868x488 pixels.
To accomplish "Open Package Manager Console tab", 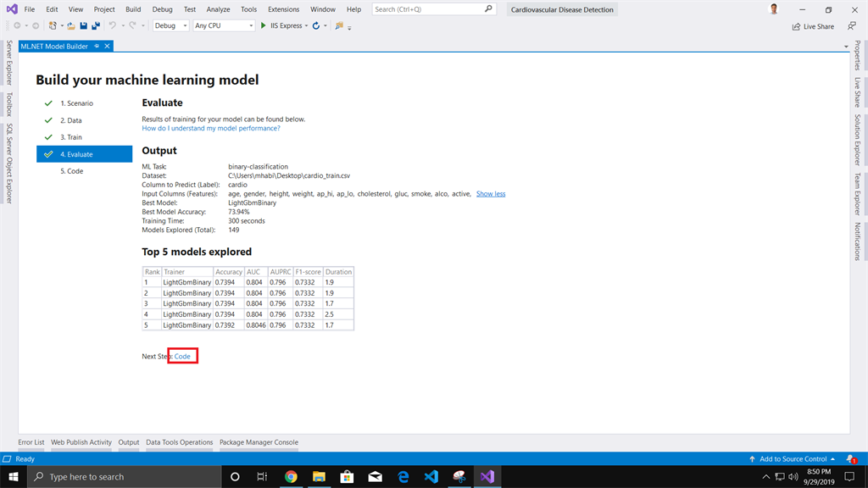I will click(x=259, y=442).
